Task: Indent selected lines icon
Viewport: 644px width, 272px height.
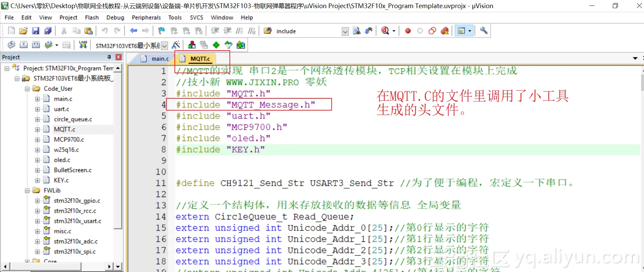Action: (215, 31)
